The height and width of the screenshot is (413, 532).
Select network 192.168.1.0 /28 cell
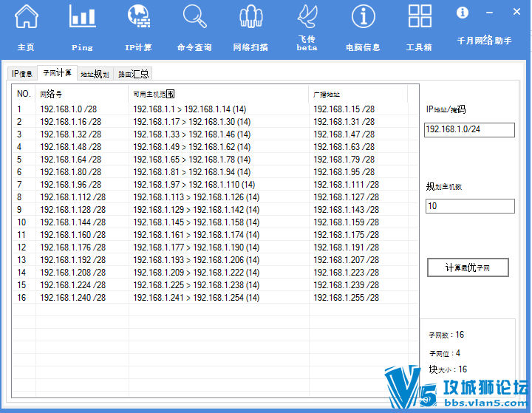[69, 109]
